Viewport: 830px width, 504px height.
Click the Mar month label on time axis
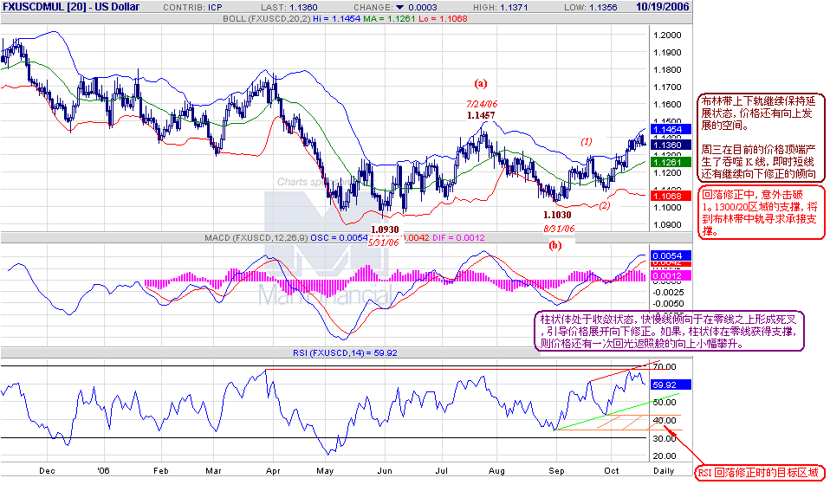click(213, 471)
